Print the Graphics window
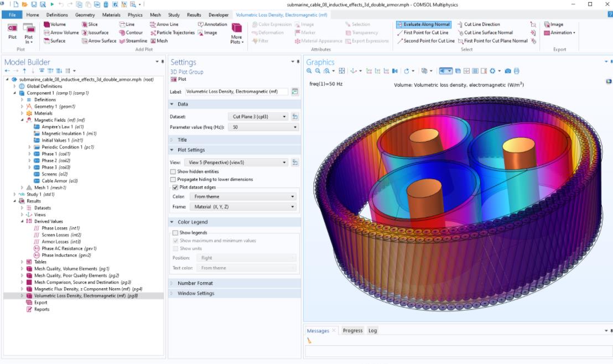The width and height of the screenshot is (613, 364). click(516, 71)
